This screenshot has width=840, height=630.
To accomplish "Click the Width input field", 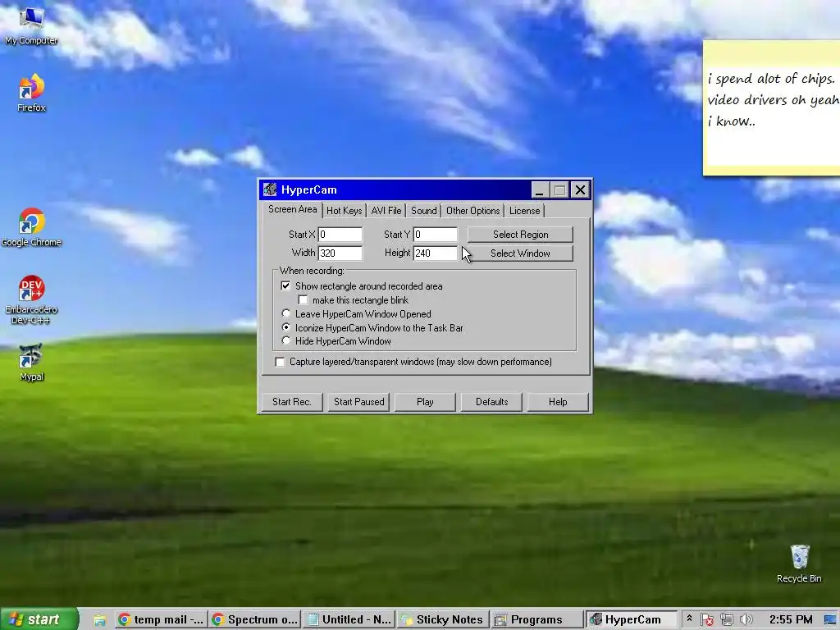I will coord(340,253).
